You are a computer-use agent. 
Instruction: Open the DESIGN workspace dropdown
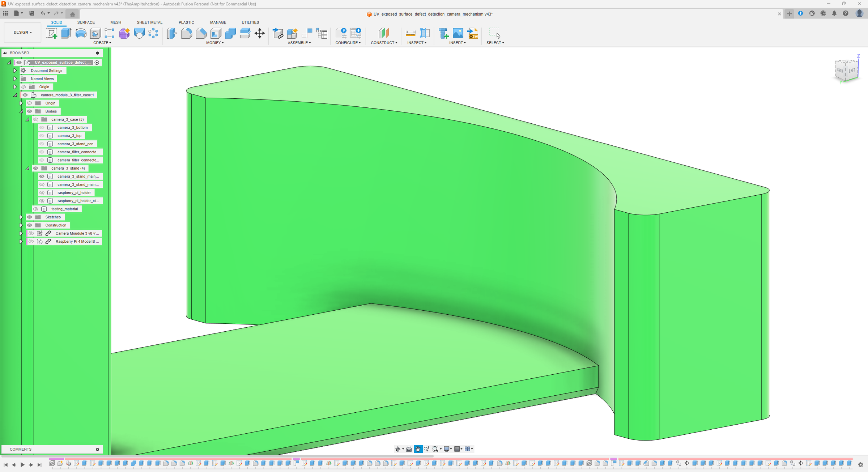coord(22,33)
